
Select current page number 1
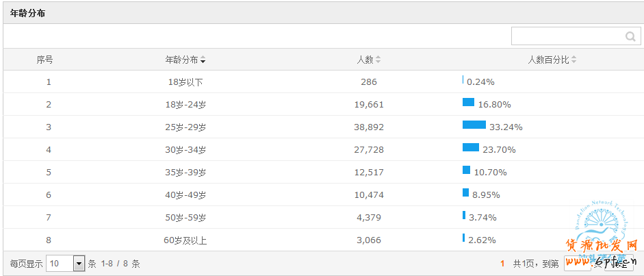[x=502, y=264]
